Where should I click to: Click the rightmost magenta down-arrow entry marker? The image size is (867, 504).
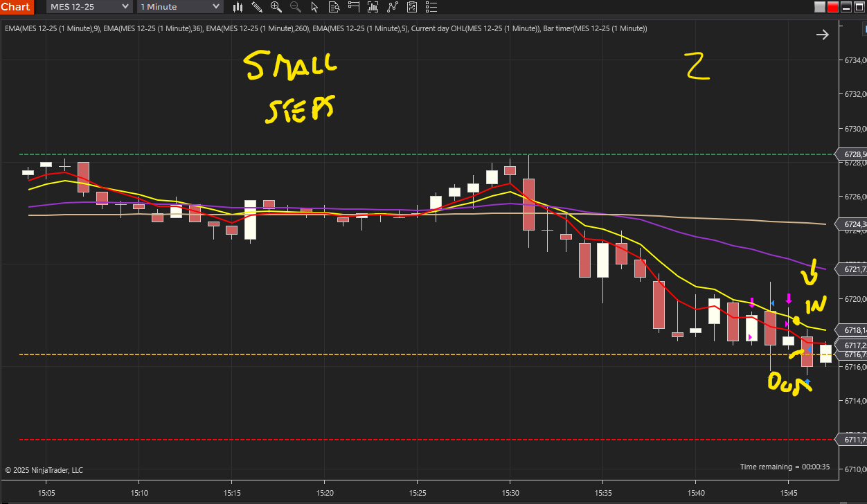click(788, 298)
